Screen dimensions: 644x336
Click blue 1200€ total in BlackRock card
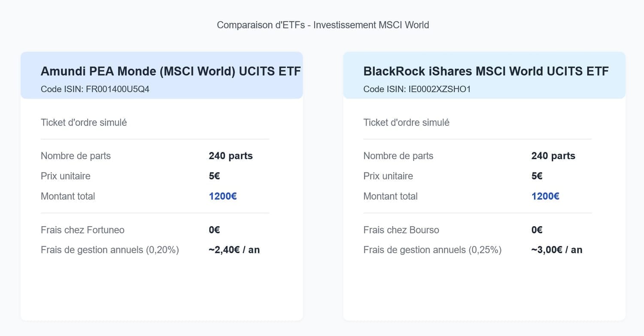click(x=545, y=196)
